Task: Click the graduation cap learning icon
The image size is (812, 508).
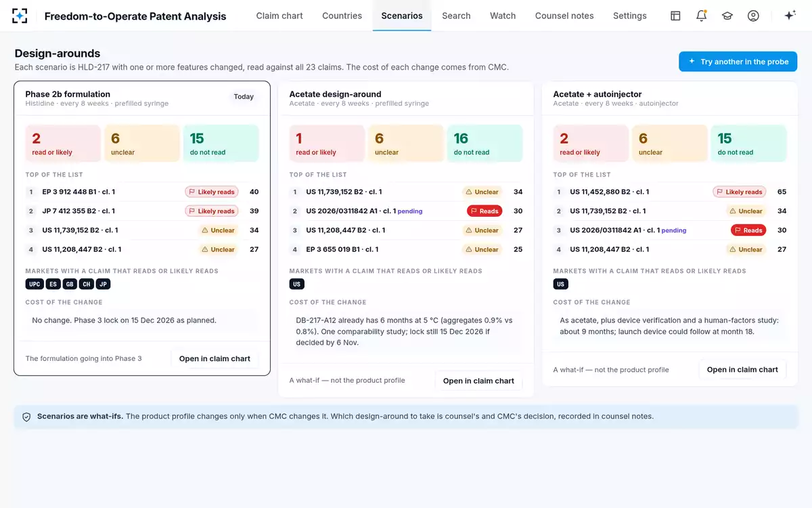Action: point(727,16)
